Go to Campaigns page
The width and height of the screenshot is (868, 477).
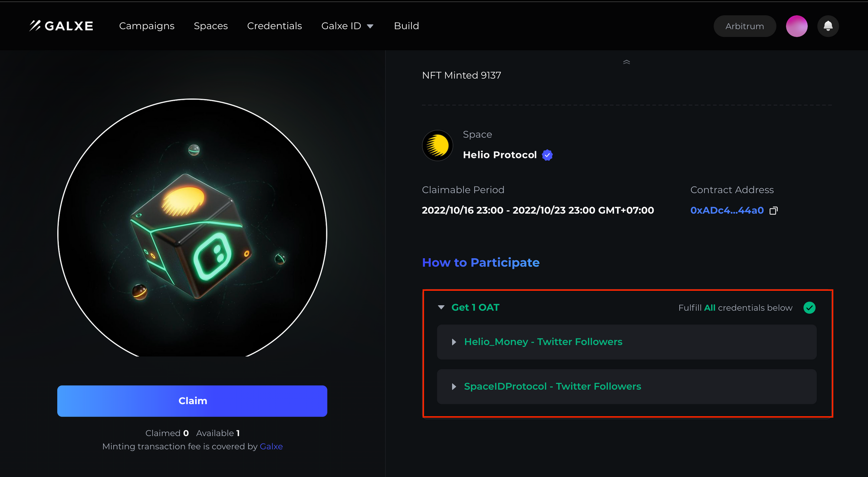(147, 26)
